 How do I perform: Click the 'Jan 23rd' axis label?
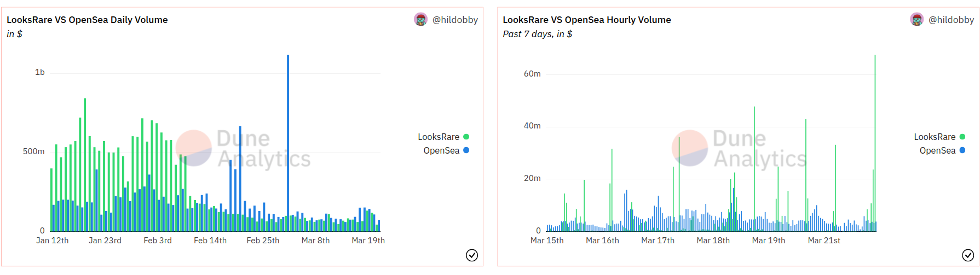[x=105, y=241]
